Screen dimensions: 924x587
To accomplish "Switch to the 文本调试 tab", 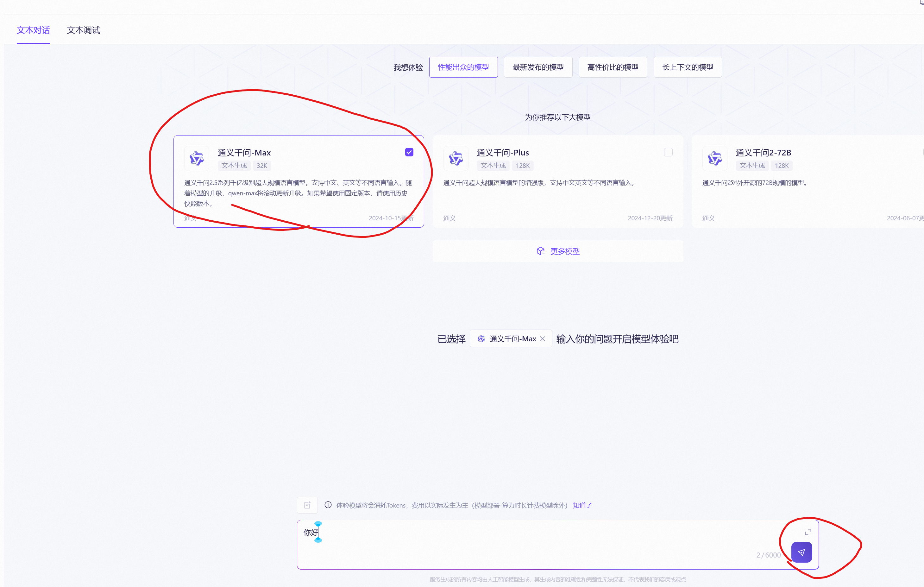I will [x=83, y=30].
